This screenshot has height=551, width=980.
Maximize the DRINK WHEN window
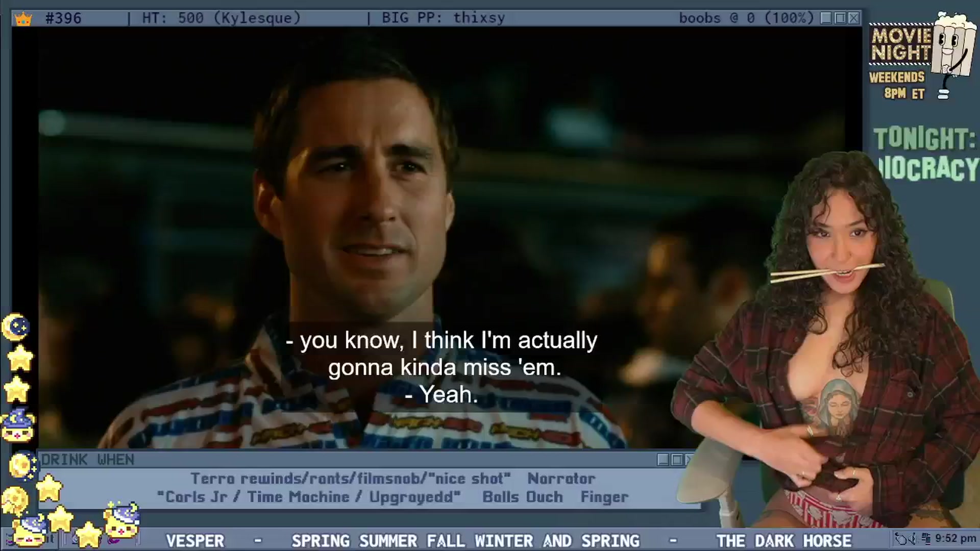[x=677, y=460]
